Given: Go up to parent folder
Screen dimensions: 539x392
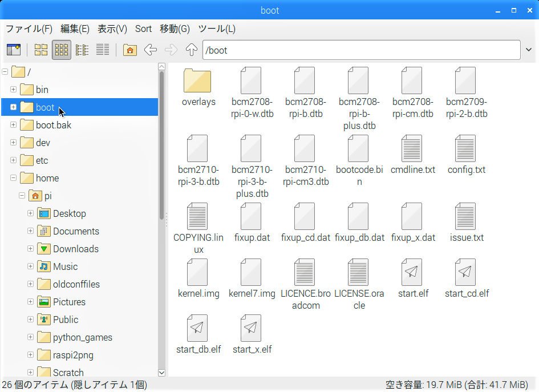Looking at the screenshot, I should [192, 50].
